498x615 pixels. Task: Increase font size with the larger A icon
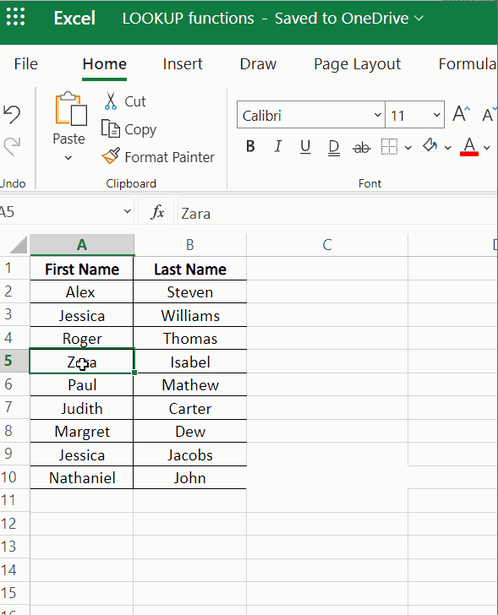(x=461, y=114)
